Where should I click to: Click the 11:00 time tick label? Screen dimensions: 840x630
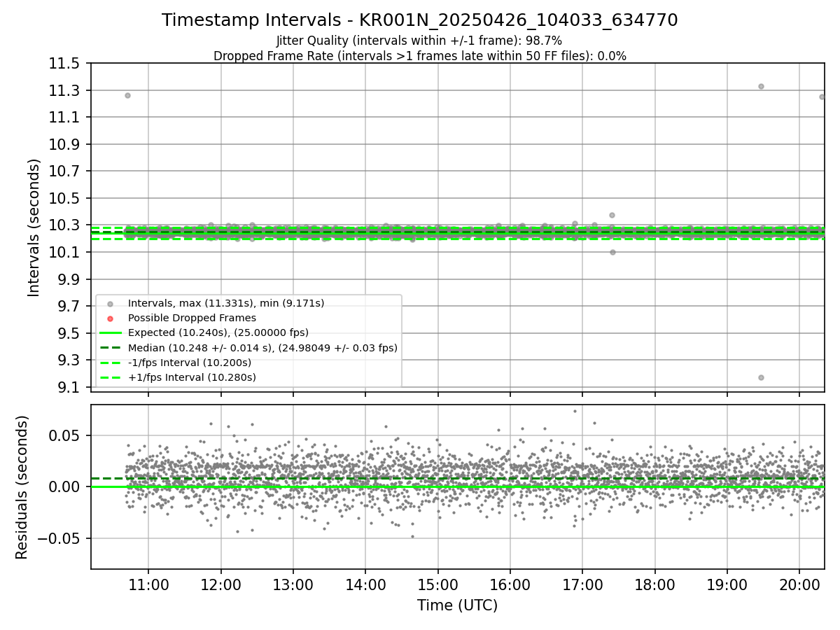coord(148,585)
